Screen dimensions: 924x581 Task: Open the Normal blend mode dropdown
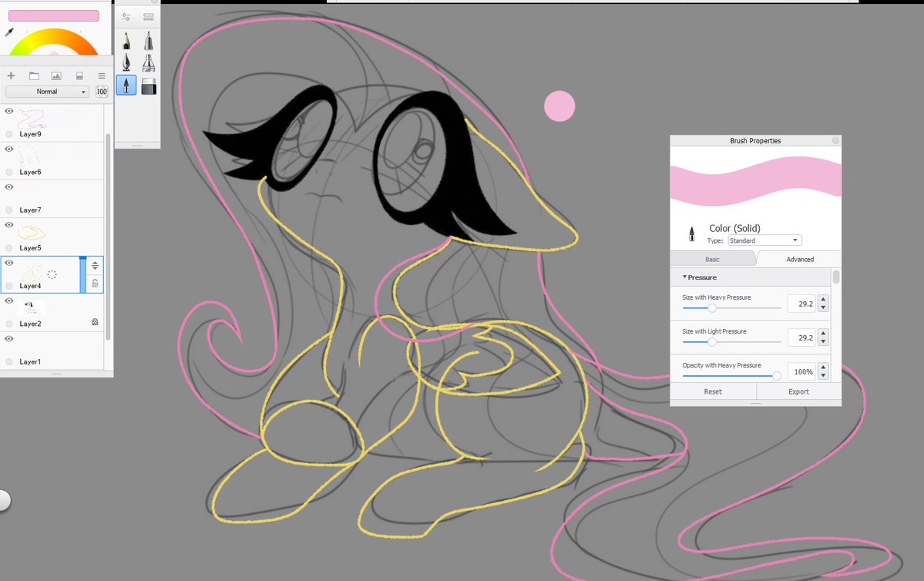(x=47, y=92)
